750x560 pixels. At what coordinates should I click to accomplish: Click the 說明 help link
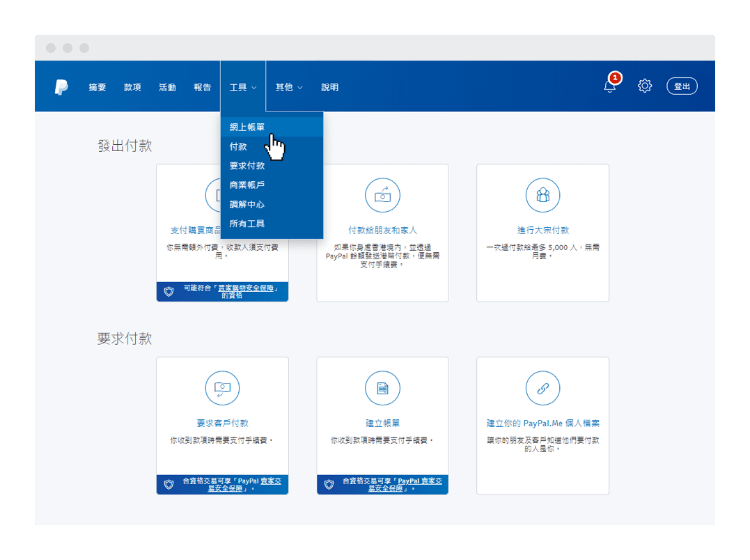tap(330, 87)
